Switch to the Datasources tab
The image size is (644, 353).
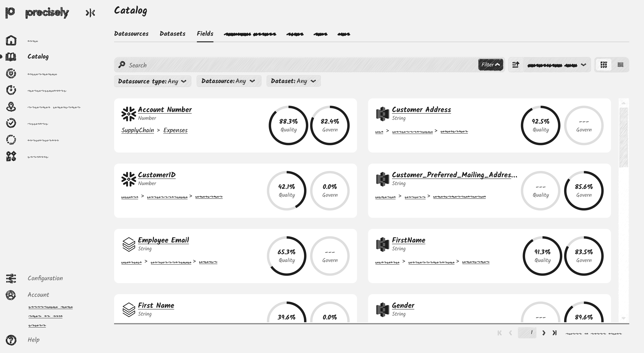pyautogui.click(x=131, y=34)
